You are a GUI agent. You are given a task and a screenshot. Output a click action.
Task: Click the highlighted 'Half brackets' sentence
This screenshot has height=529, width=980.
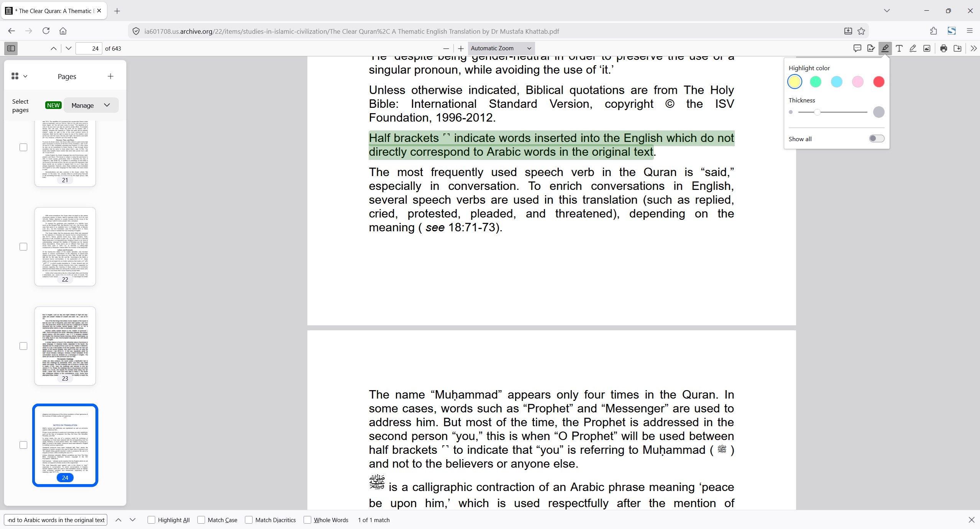552,145
